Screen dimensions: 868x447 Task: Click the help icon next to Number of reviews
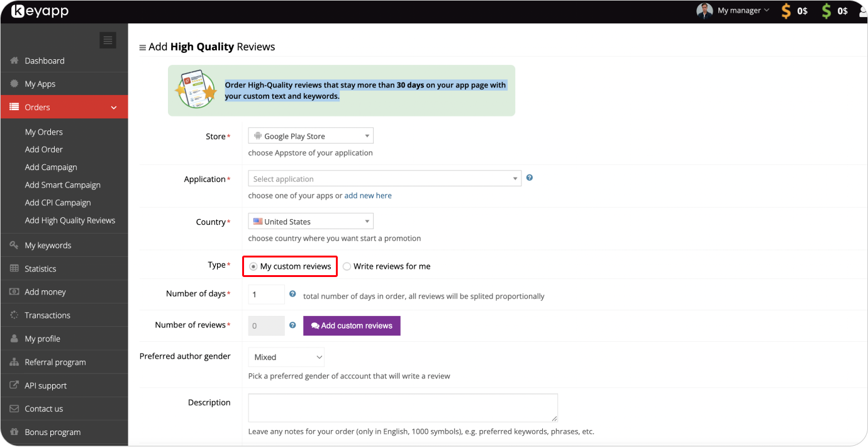(x=292, y=325)
